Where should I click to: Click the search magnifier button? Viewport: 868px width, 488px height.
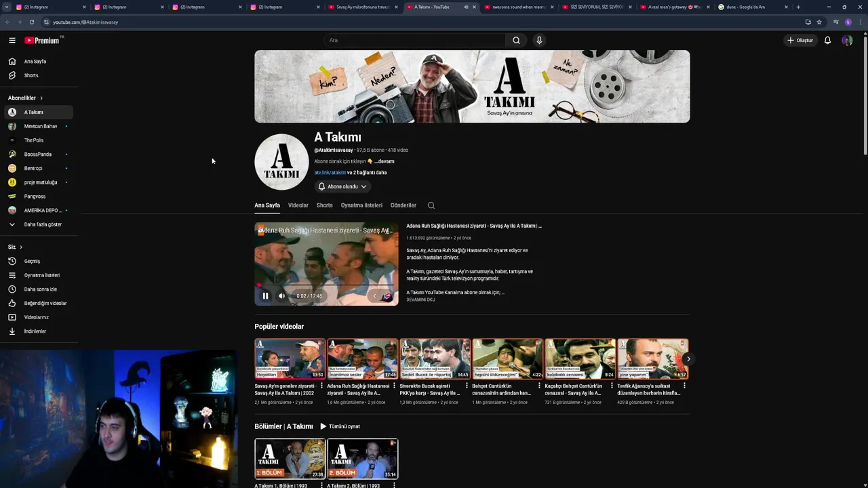[516, 40]
